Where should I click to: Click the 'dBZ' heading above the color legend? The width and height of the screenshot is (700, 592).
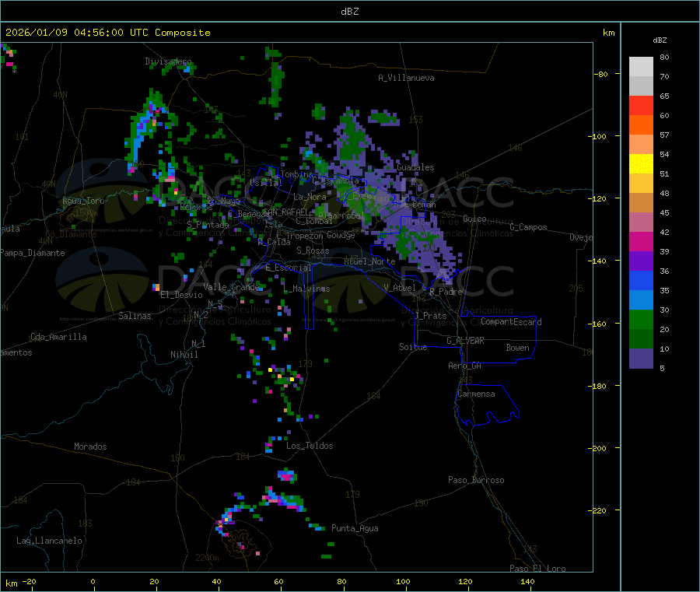660,40
